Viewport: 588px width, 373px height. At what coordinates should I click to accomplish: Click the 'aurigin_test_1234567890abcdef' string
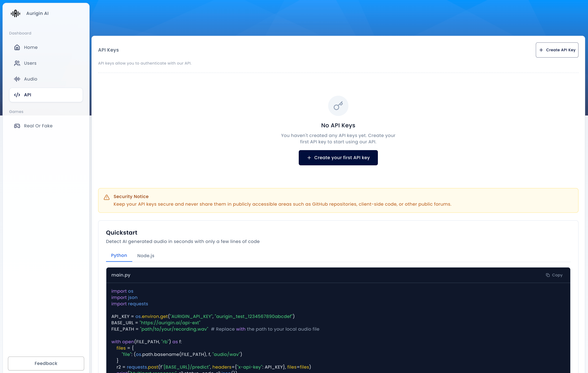254,316
